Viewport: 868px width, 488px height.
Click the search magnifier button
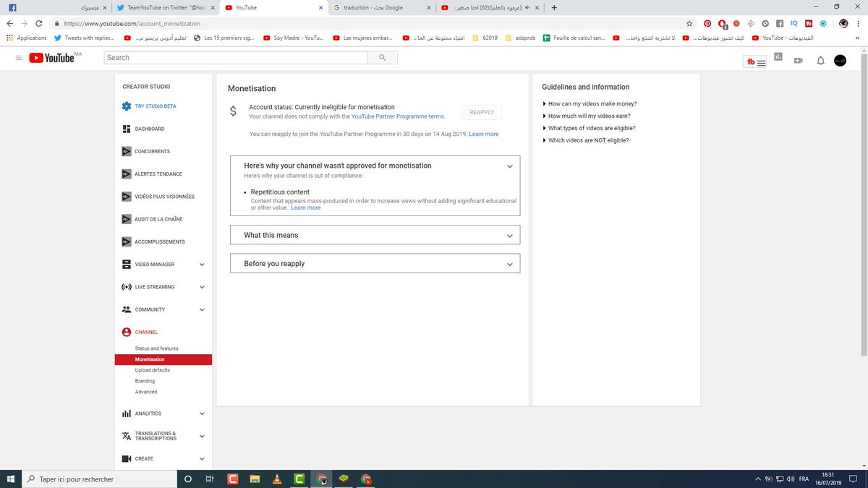click(x=382, y=58)
